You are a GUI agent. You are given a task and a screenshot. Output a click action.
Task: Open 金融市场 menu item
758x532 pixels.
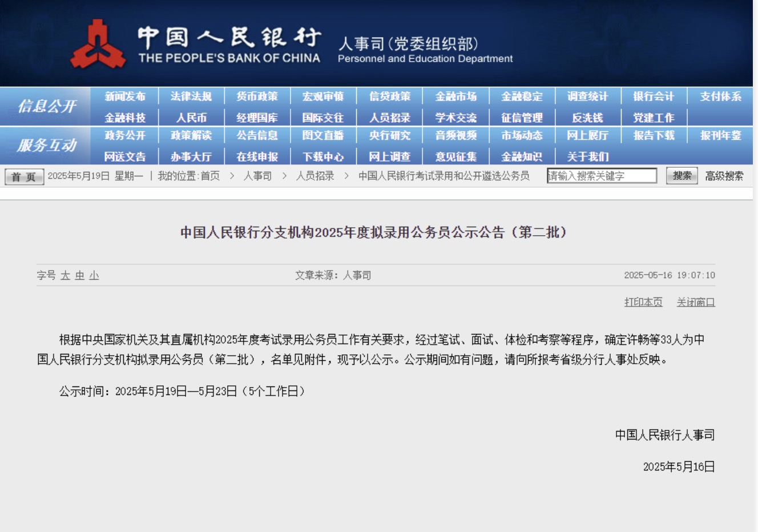coord(456,96)
